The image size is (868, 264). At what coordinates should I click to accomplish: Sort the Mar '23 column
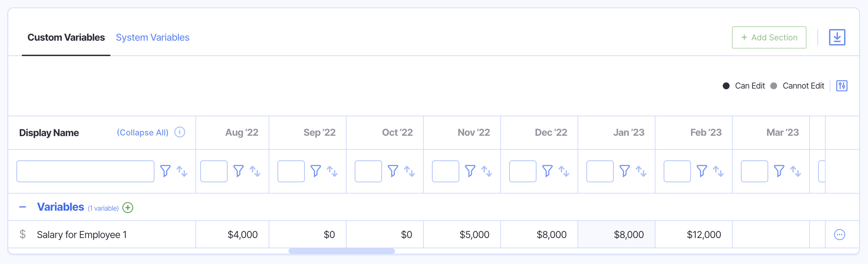point(796,171)
